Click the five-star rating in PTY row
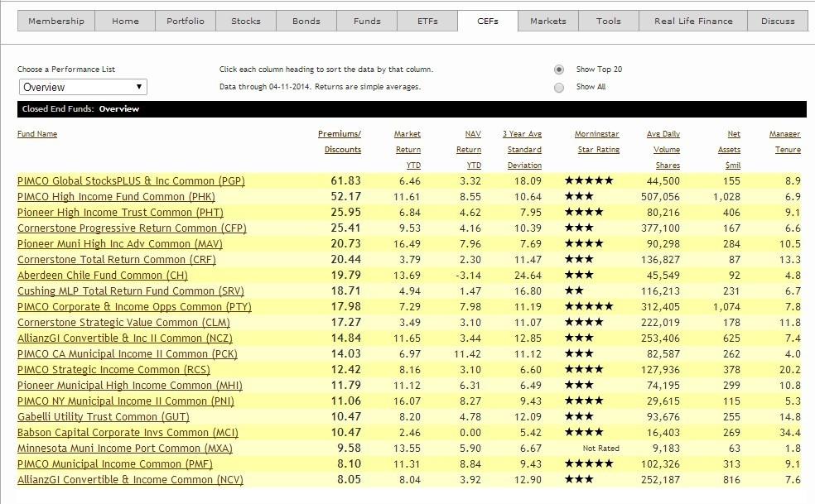815x504 pixels. pos(589,306)
